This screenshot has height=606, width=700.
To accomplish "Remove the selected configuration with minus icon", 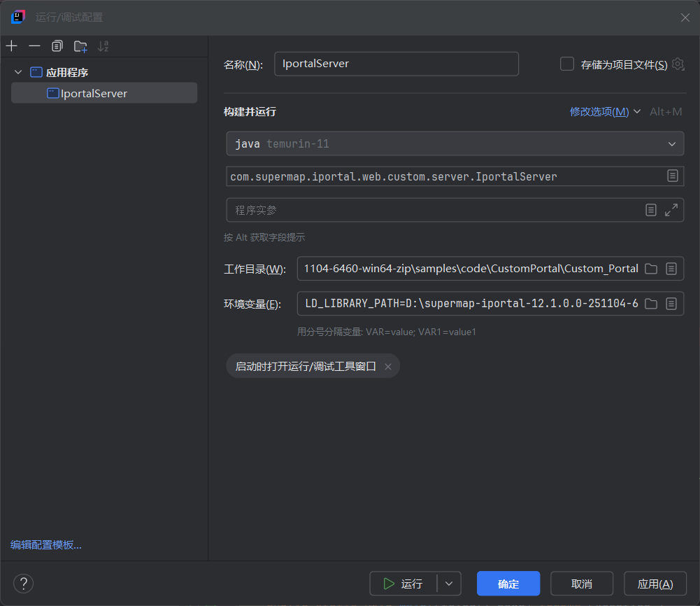I will click(x=34, y=46).
